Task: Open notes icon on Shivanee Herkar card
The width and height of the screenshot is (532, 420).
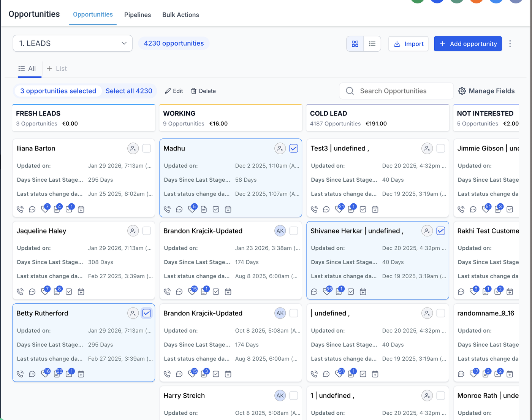Action: point(339,292)
